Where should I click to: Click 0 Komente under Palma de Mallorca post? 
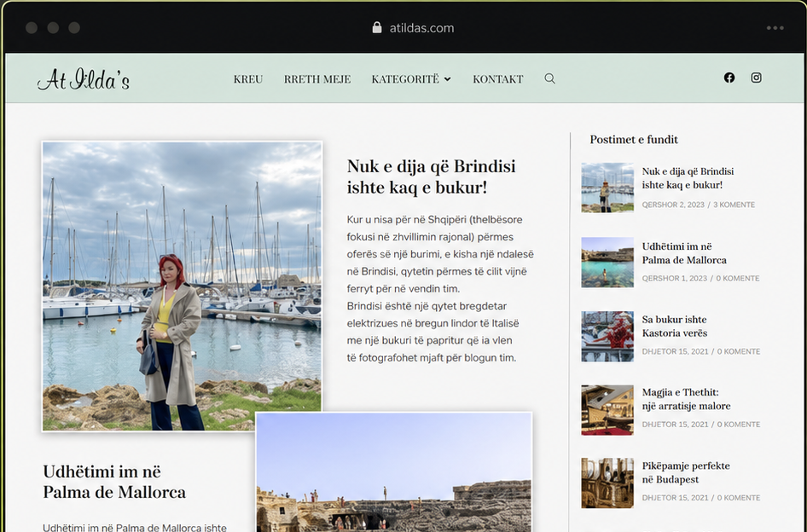(738, 278)
